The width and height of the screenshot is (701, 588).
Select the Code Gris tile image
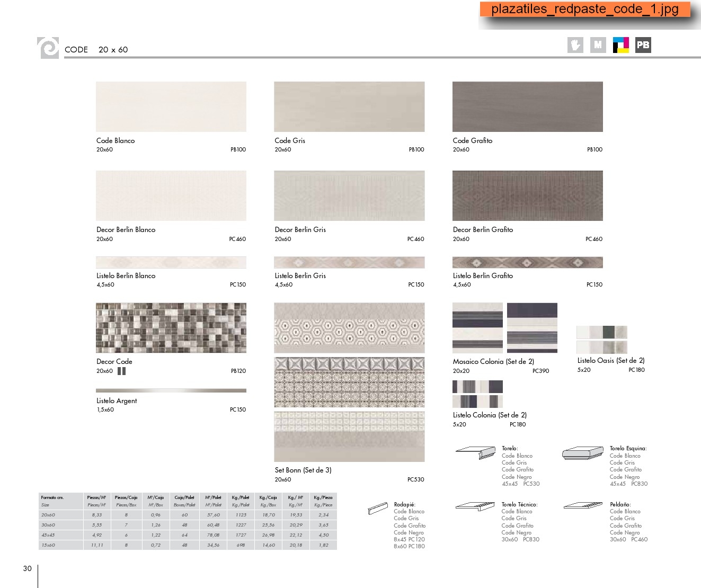[349, 106]
